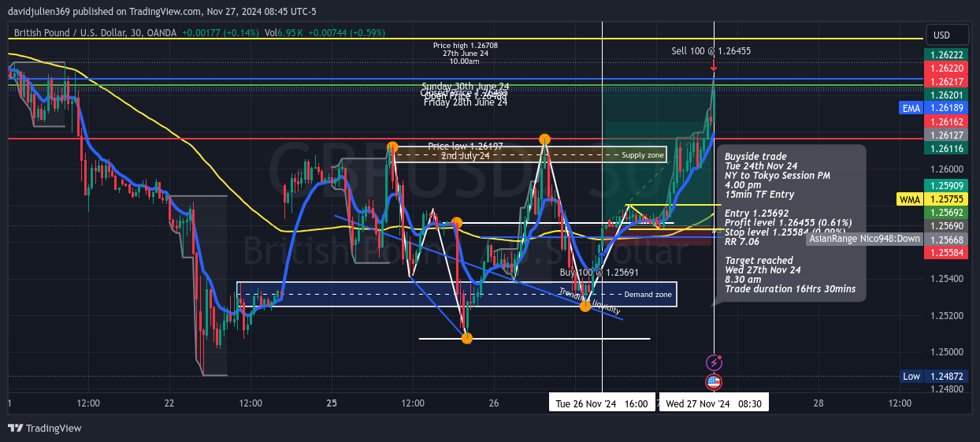
Task: Click the +0.00744 (+0.59%) value
Action: [x=346, y=33]
